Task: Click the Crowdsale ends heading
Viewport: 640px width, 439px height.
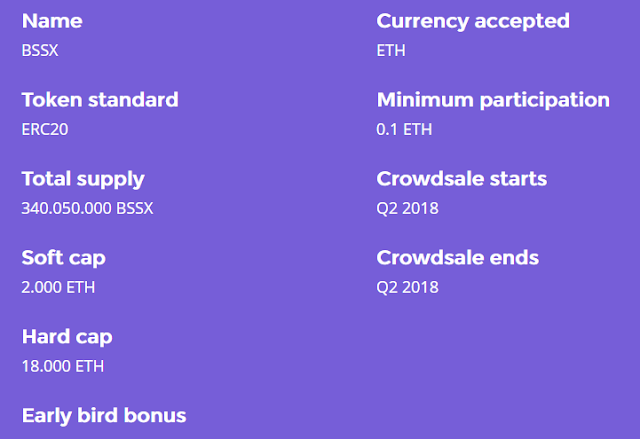Action: point(458,257)
